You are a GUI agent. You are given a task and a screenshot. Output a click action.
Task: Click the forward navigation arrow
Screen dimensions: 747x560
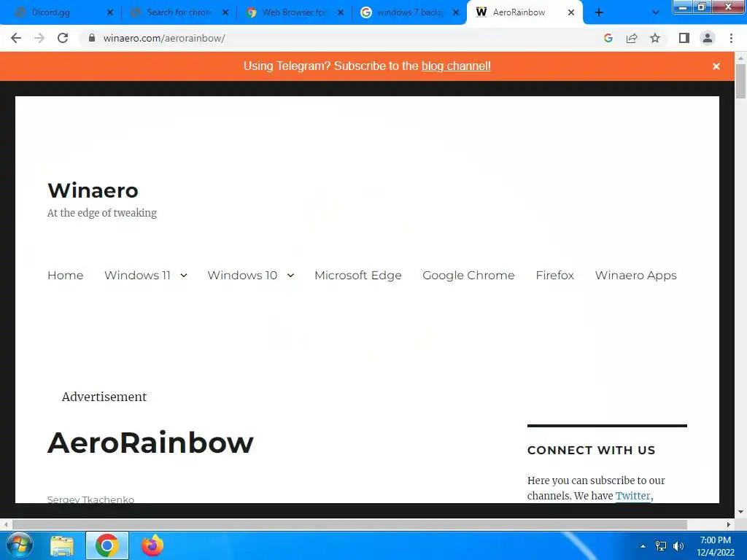[39, 38]
